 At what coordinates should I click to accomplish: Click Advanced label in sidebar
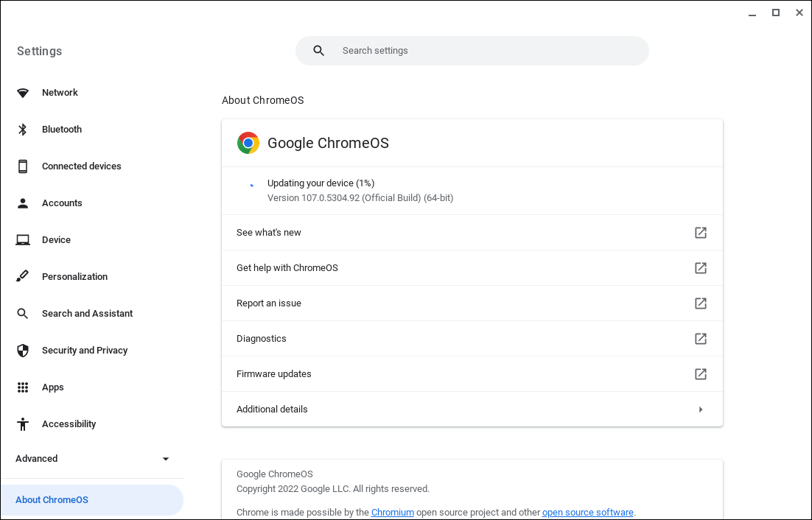[x=36, y=458]
